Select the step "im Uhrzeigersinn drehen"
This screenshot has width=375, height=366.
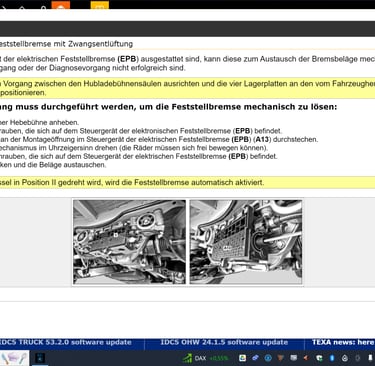134,148
